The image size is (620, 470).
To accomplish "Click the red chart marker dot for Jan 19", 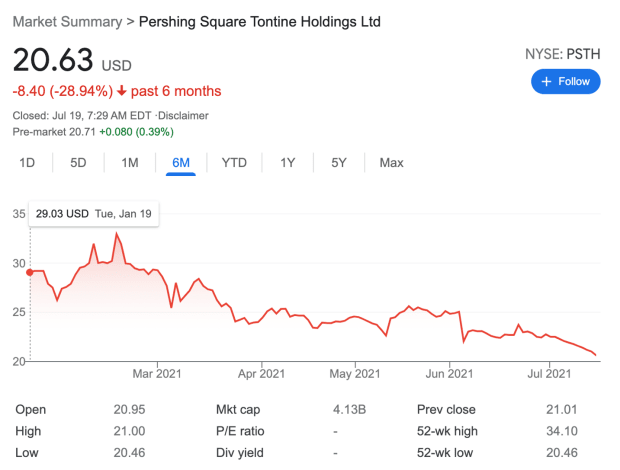I will coord(30,272).
